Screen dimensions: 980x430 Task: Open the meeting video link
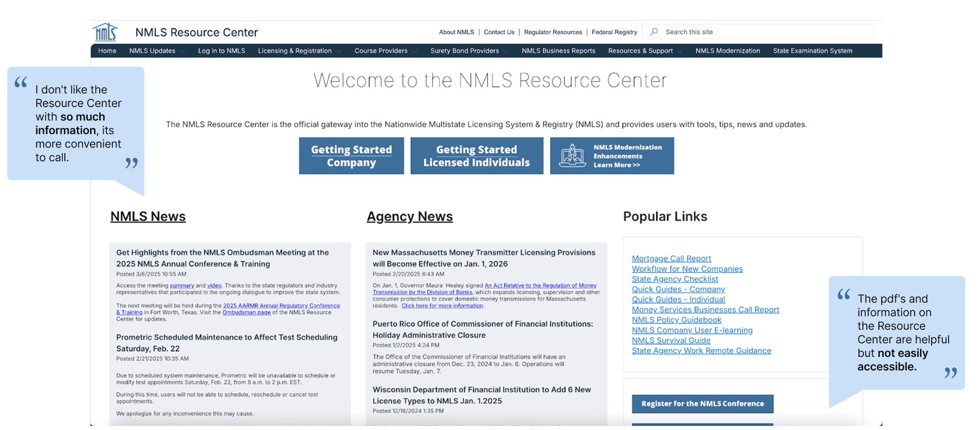[214, 286]
